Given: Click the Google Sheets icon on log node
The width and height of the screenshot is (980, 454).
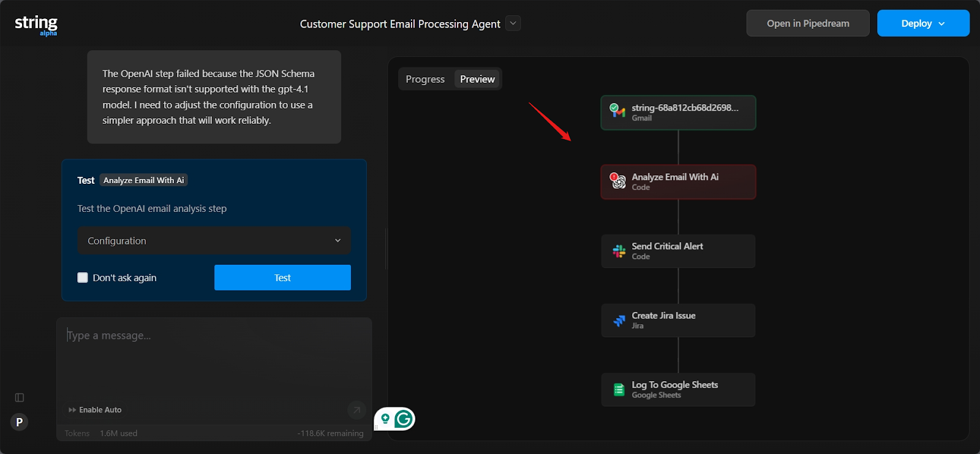Looking at the screenshot, I should coord(619,390).
